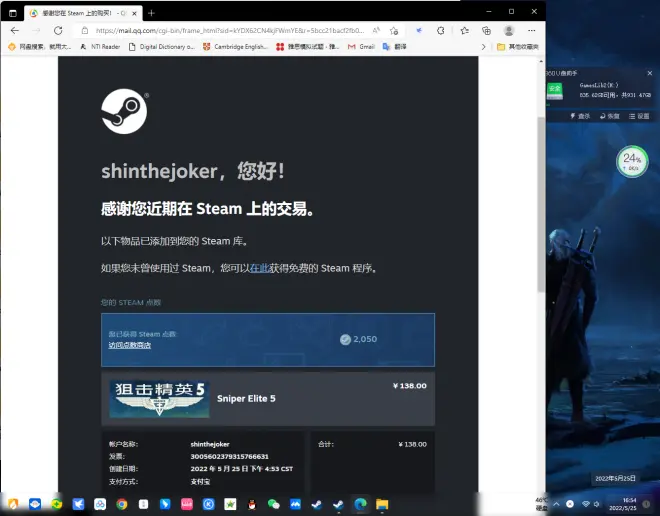Show hidden system tray icons
660x516 pixels.
coord(556,504)
